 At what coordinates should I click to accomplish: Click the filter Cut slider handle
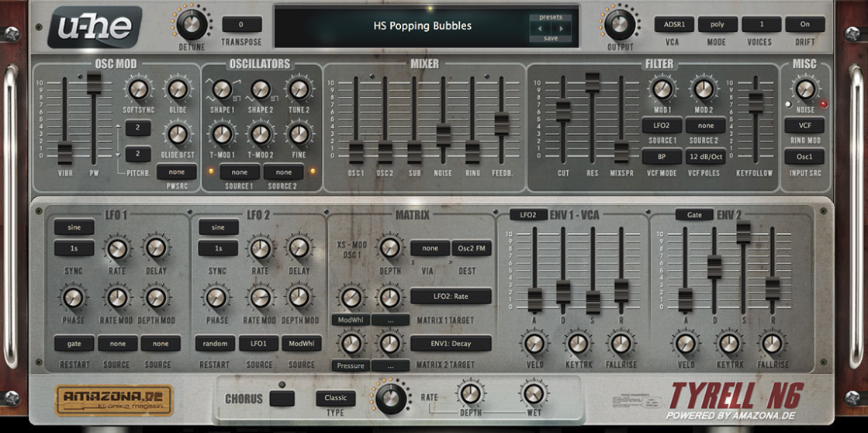pos(563,111)
